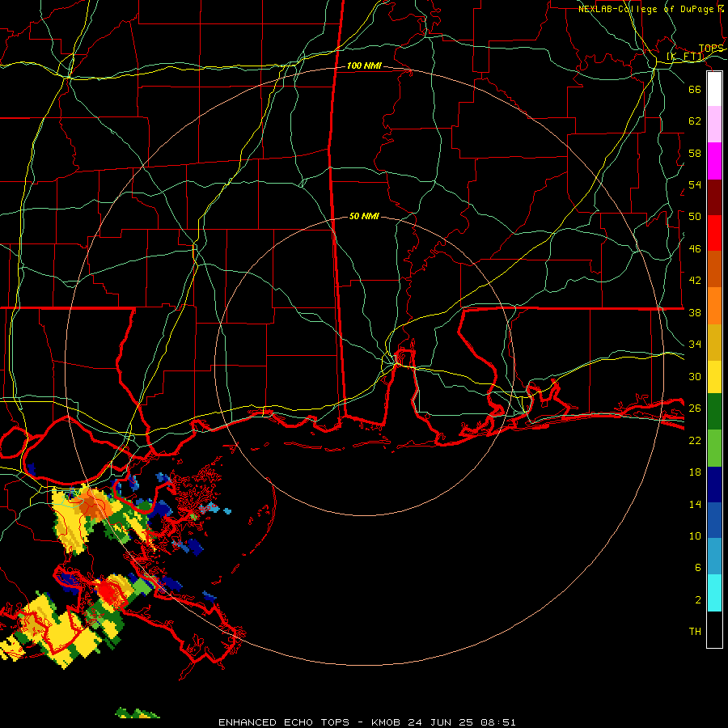This screenshot has width=728, height=728.
Task: Click the 18 legend value
Action: click(695, 472)
